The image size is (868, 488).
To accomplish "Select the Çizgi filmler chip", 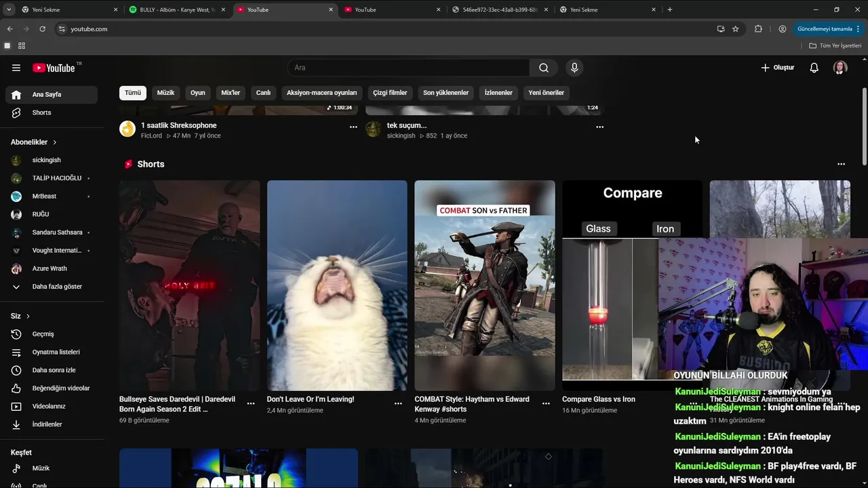I will 390,93.
